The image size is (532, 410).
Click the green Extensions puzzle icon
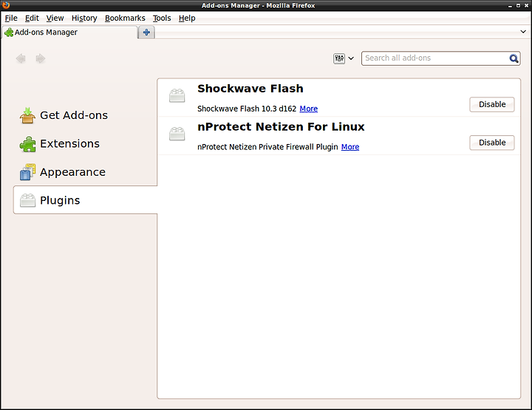click(27, 144)
